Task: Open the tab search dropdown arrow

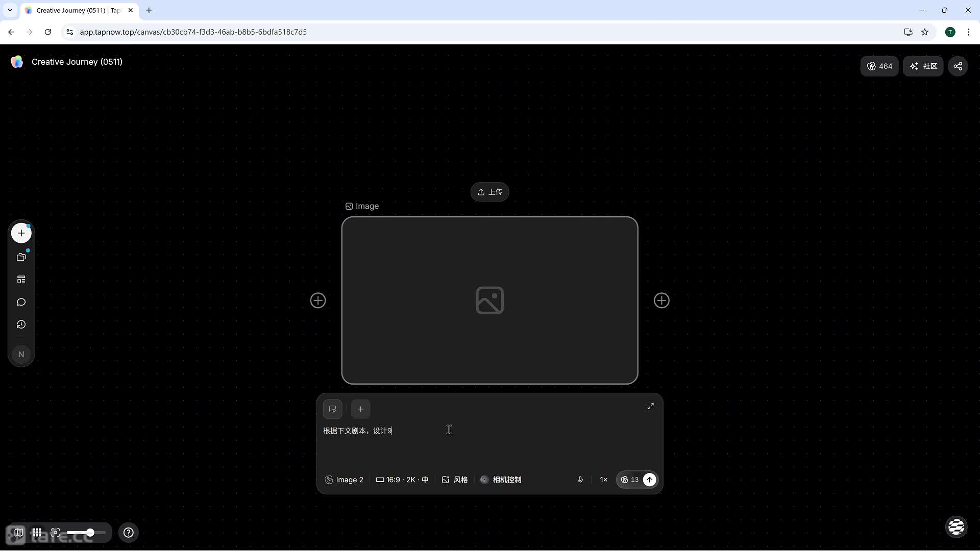Action: pyautogui.click(x=10, y=10)
